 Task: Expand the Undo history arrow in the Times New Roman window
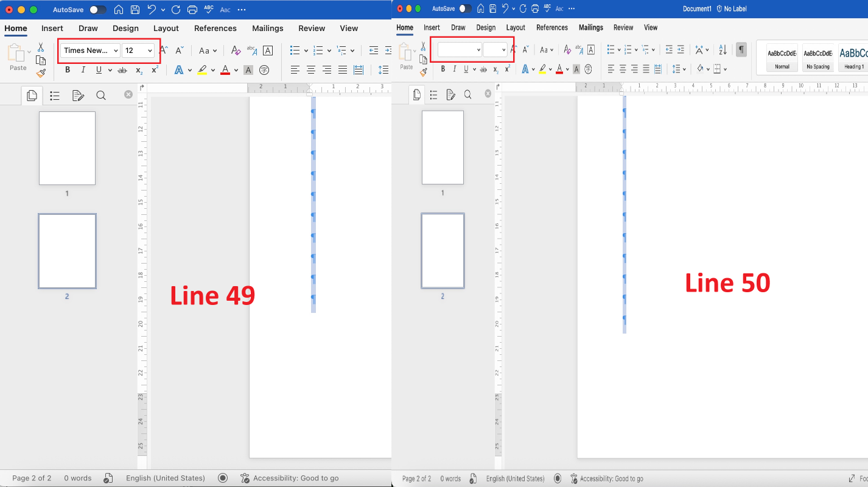[163, 10]
